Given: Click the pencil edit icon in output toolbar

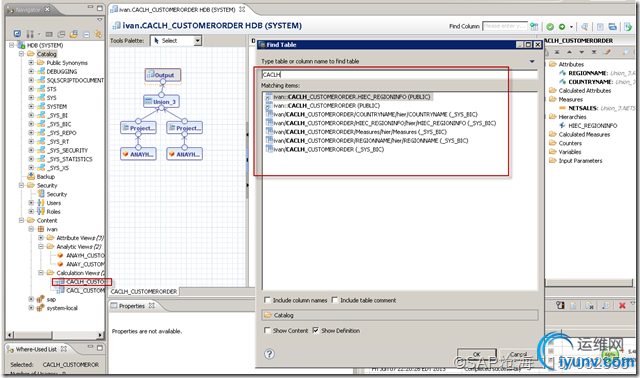Looking at the screenshot, I should (607, 52).
